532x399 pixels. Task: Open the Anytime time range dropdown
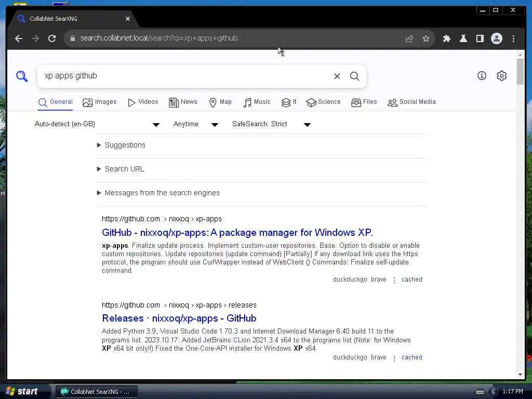click(x=195, y=124)
